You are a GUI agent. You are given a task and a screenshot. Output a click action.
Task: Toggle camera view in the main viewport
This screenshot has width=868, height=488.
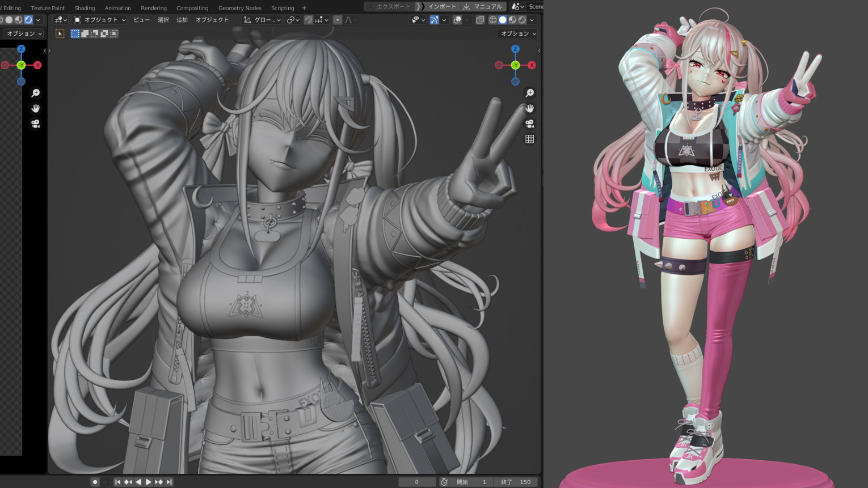529,124
